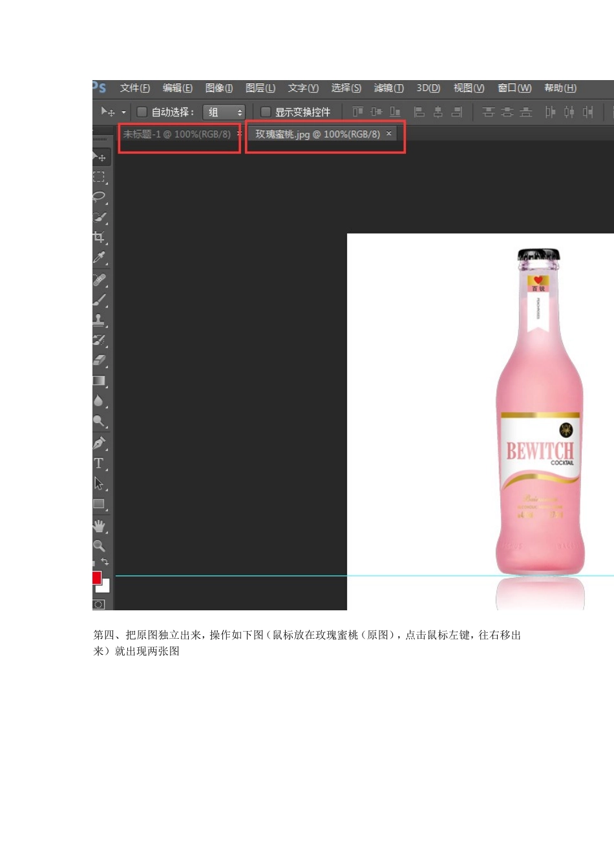Switch to the 未标题-1 document tab

click(x=176, y=134)
